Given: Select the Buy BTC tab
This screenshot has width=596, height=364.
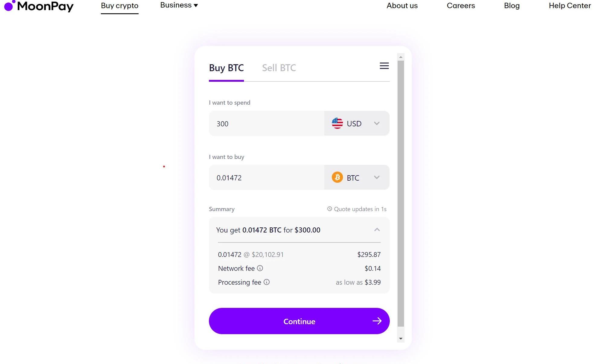Looking at the screenshot, I should (226, 68).
